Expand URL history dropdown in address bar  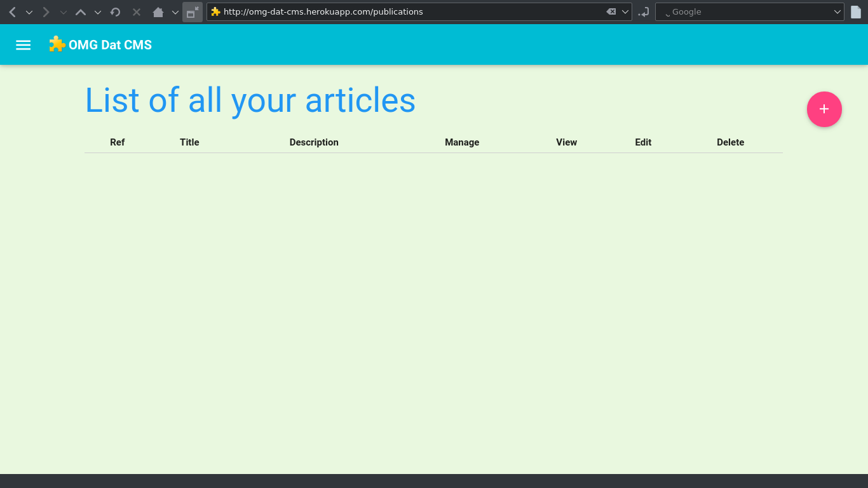tap(625, 12)
